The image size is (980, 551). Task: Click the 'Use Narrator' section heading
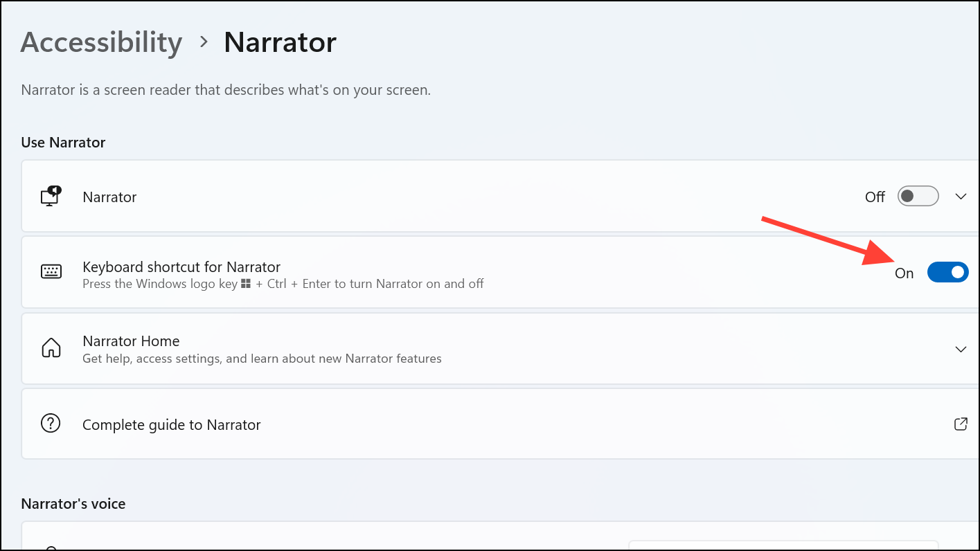[x=63, y=143]
